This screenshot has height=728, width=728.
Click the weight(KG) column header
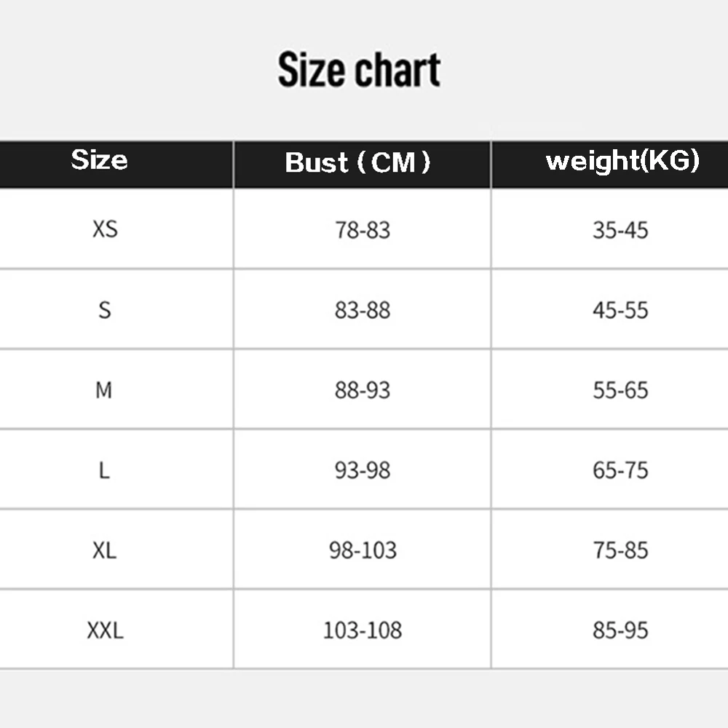point(622,161)
